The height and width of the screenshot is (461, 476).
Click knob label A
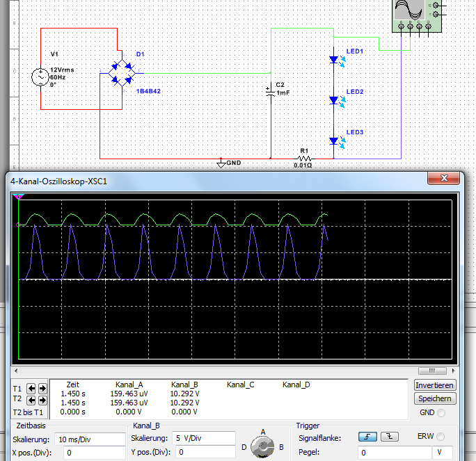[x=263, y=432]
